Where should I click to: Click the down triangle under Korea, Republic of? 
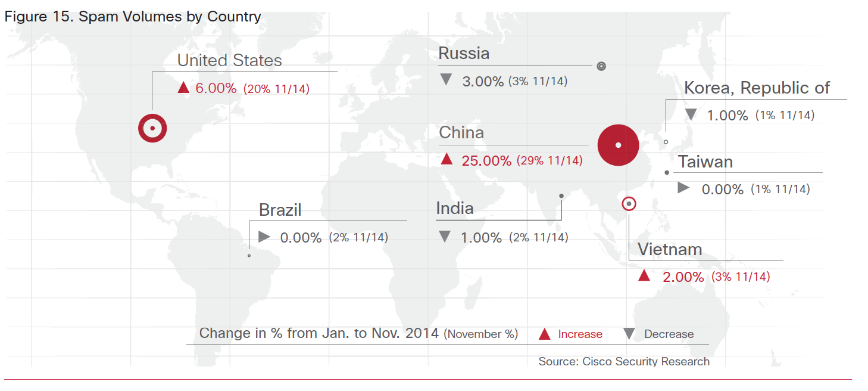click(x=691, y=114)
